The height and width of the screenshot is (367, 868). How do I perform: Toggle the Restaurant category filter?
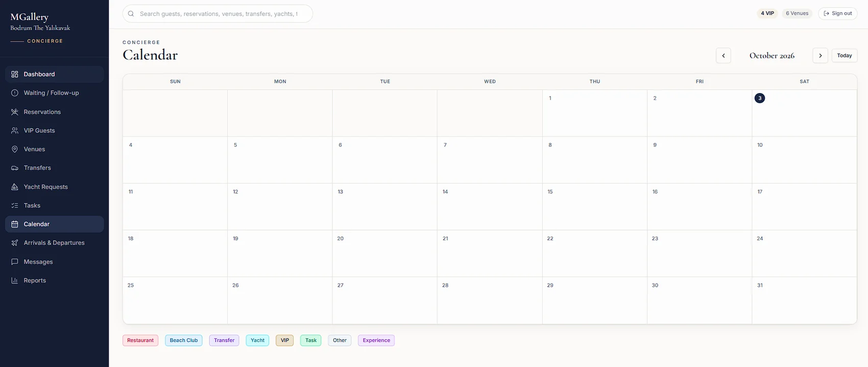(140, 340)
